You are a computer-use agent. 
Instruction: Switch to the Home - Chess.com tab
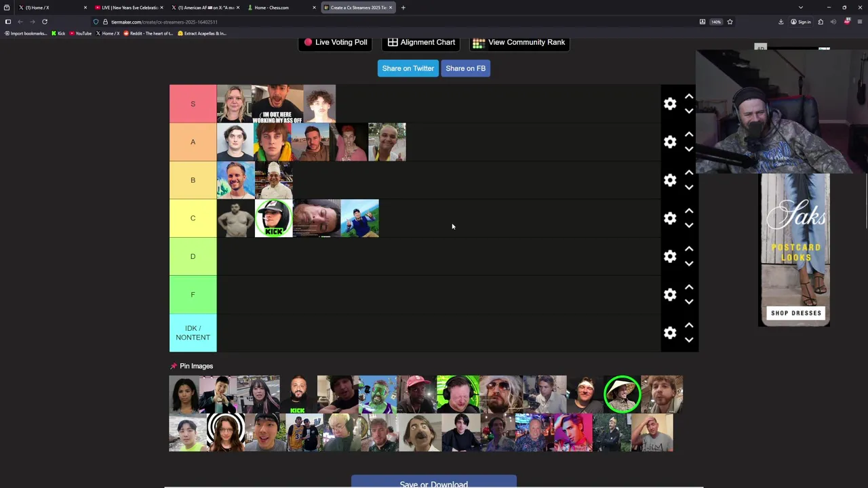[281, 7]
